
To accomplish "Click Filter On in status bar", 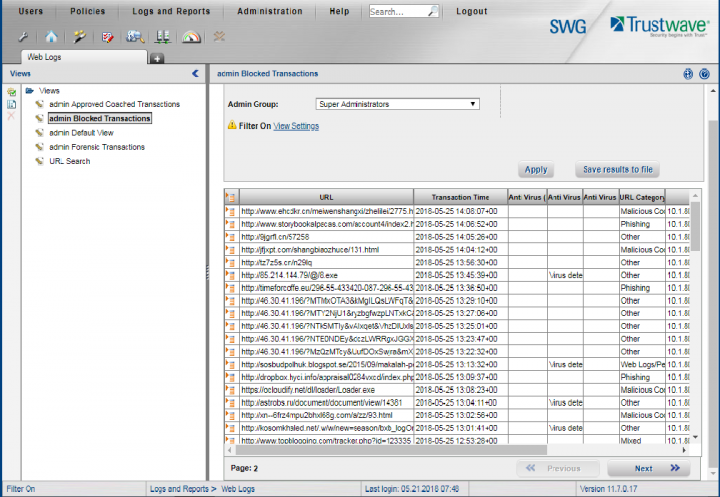I will point(21,489).
